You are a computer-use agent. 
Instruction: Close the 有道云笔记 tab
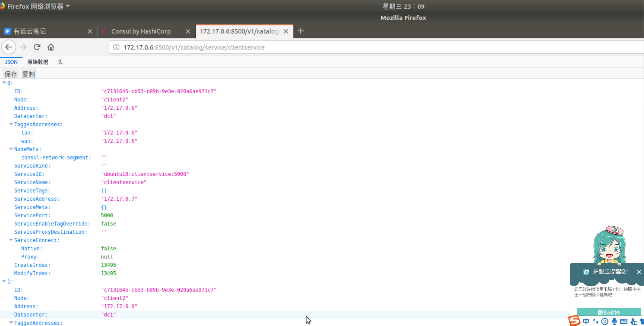(x=90, y=31)
